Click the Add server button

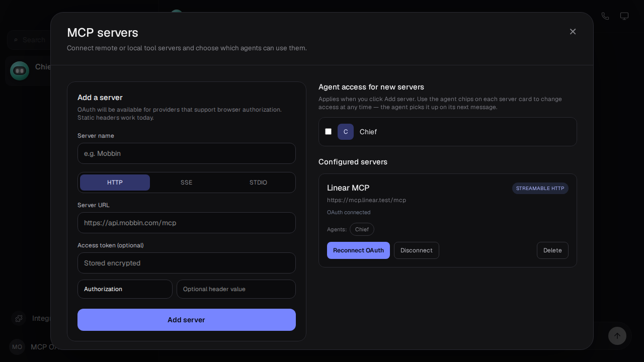click(x=187, y=320)
